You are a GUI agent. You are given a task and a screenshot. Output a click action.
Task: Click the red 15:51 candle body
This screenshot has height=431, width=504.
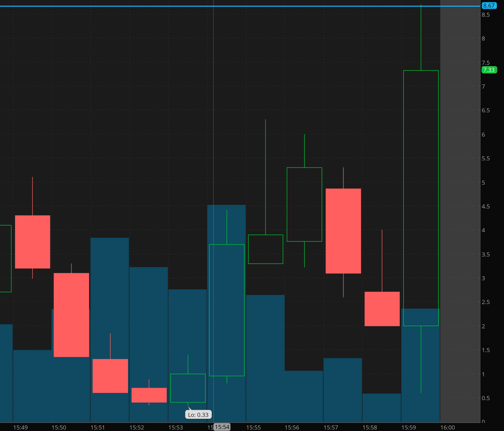(x=110, y=376)
